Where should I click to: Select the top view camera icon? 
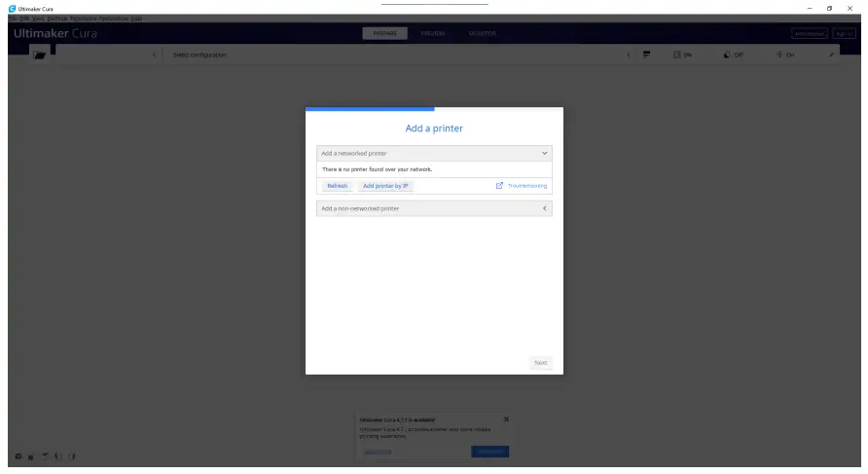(45, 456)
